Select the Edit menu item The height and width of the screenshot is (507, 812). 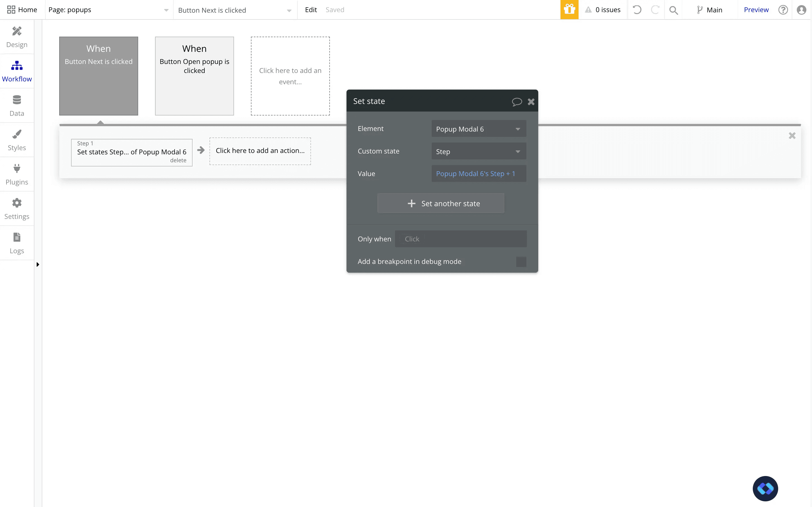(x=311, y=10)
